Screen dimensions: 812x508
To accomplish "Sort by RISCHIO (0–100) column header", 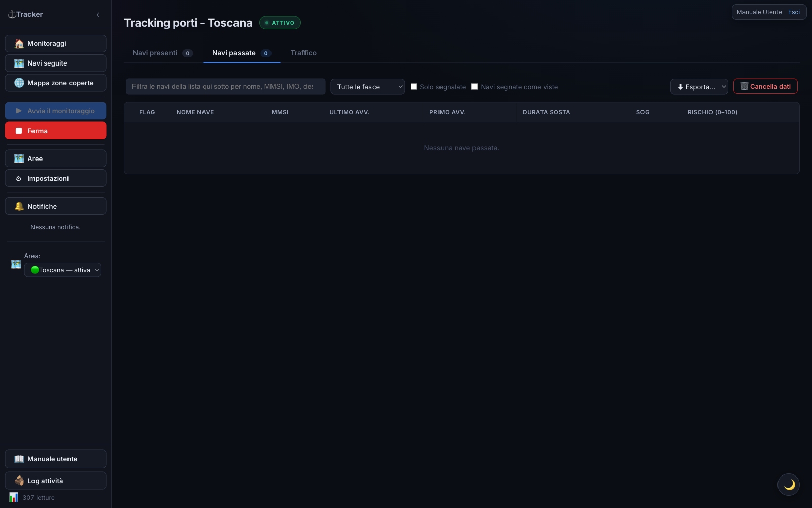I will click(x=713, y=112).
